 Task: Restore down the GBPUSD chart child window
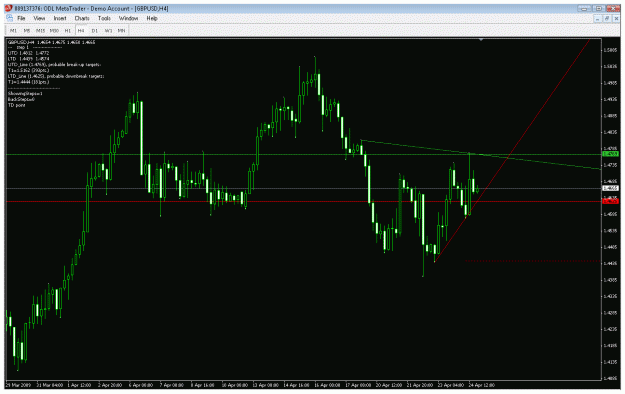[x=606, y=19]
